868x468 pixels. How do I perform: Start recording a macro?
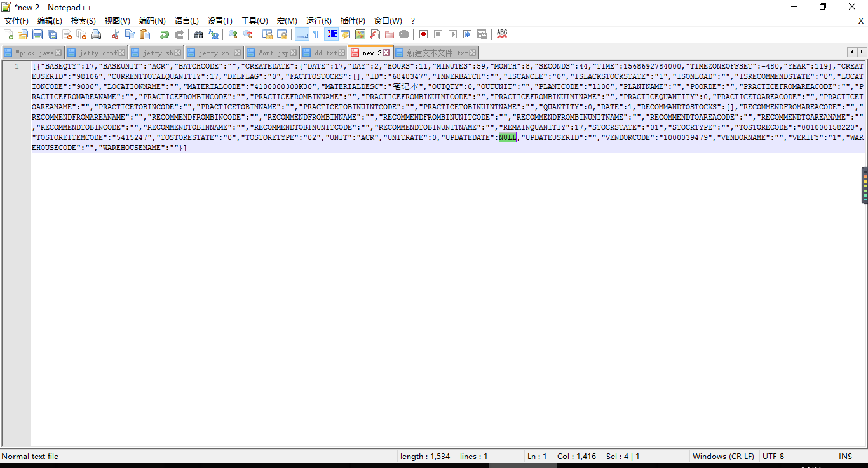point(424,34)
